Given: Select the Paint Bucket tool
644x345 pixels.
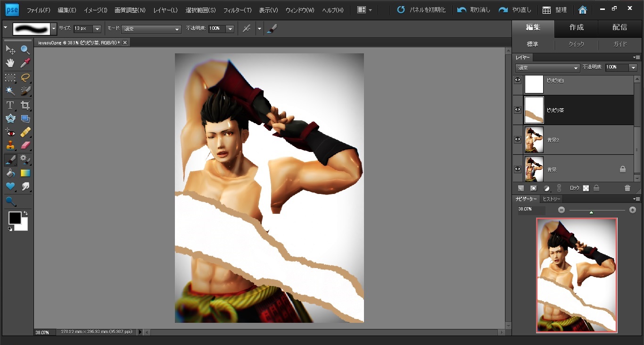Looking at the screenshot, I should (x=10, y=173).
